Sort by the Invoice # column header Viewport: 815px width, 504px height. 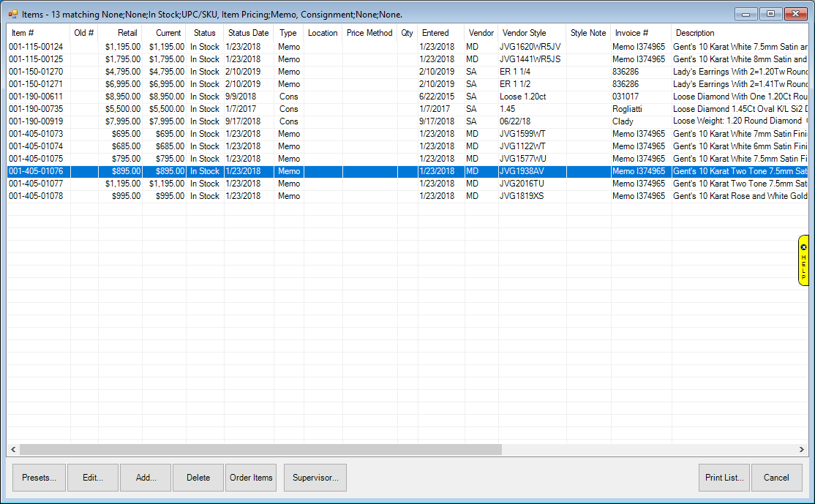(632, 33)
